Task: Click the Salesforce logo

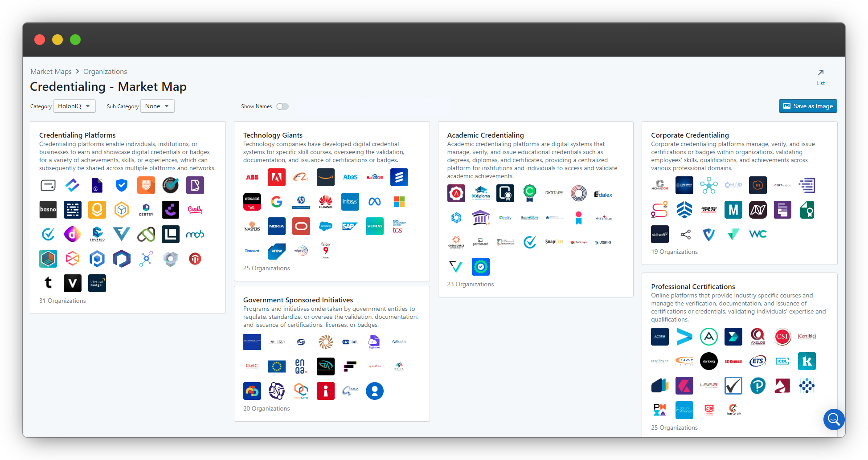Action: 326,226
